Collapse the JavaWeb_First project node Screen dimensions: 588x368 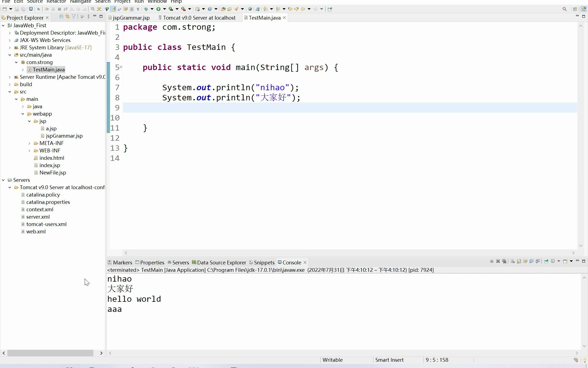pos(3,25)
